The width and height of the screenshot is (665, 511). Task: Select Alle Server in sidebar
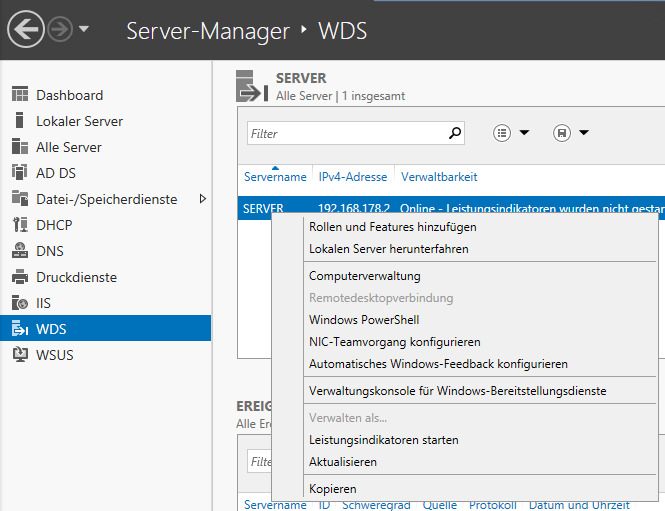(x=69, y=147)
